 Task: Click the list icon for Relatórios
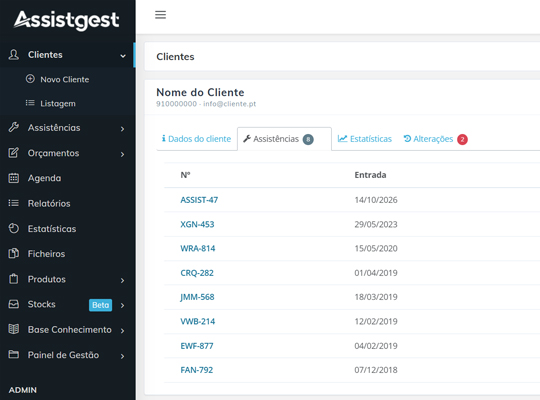click(x=14, y=203)
